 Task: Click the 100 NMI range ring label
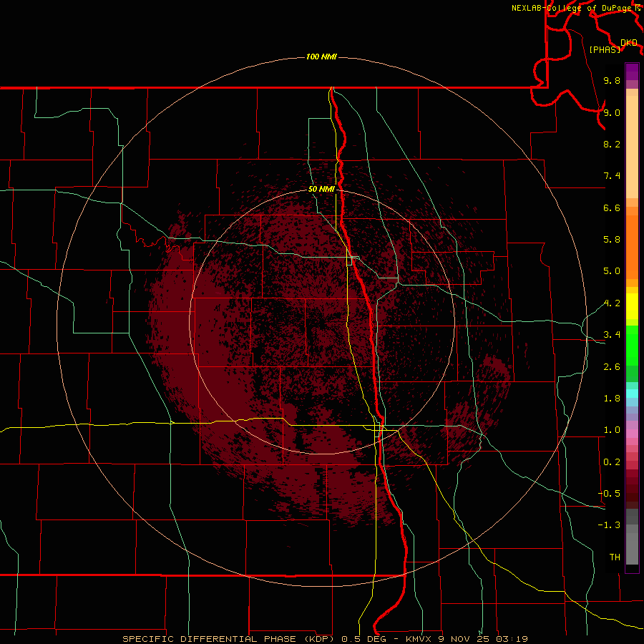click(321, 57)
